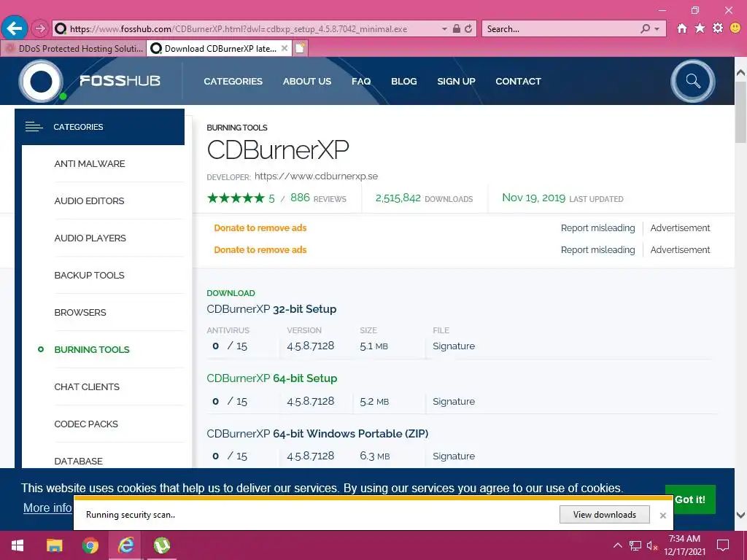Open the search provider dropdown arrow
747x560 pixels.
(657, 29)
